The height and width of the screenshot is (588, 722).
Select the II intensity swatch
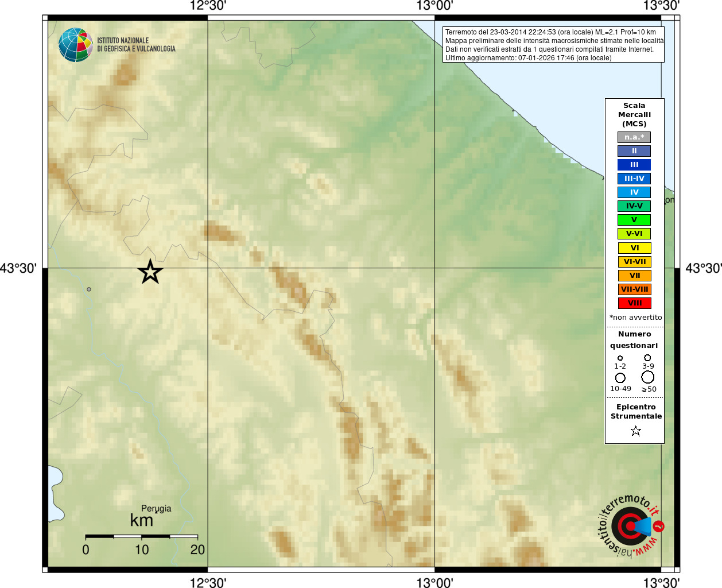(634, 151)
